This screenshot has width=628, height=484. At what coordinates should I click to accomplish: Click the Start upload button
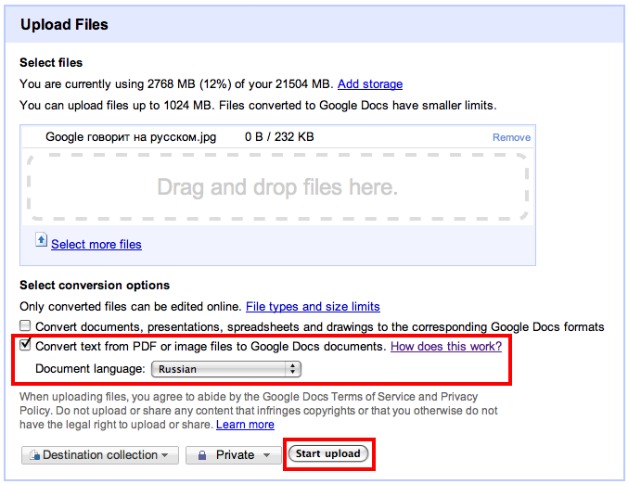(328, 454)
